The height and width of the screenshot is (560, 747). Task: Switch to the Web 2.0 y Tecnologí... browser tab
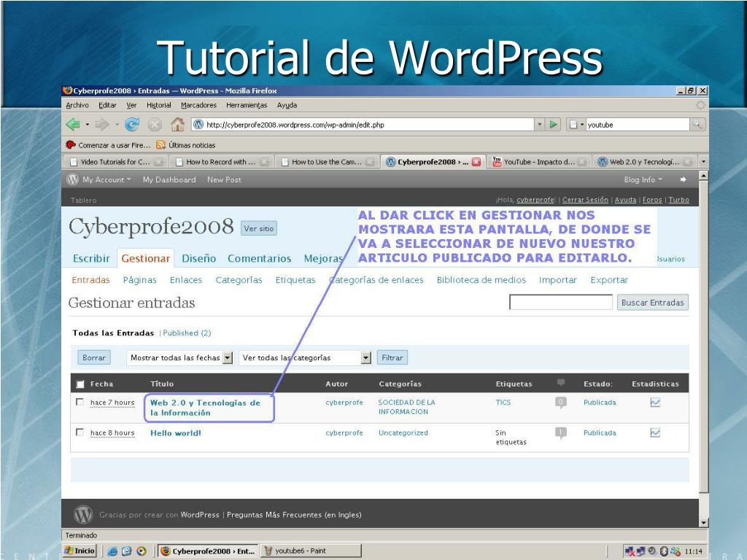coord(643,162)
